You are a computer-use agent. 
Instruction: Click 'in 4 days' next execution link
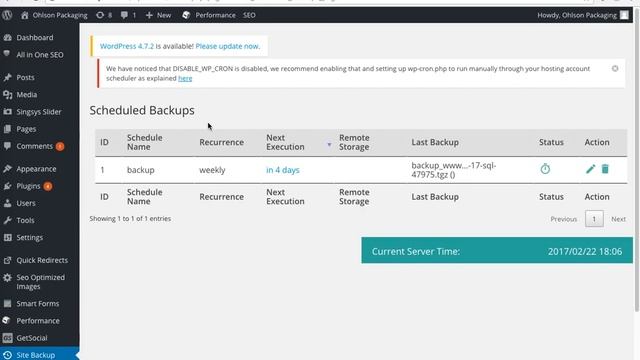point(282,170)
